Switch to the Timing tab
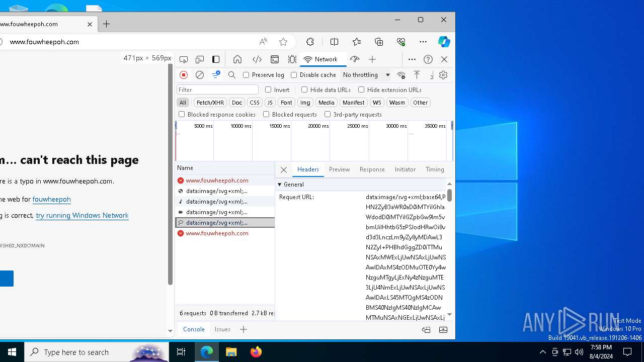This screenshot has height=362, width=644. point(435,169)
